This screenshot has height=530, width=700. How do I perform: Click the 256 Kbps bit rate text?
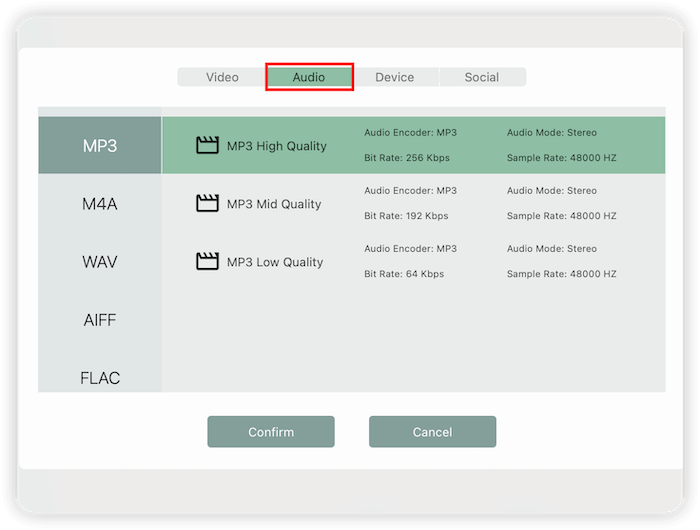click(x=406, y=158)
